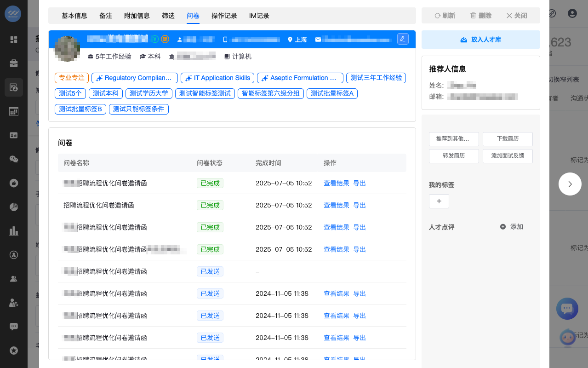Viewport: 588px width, 368px height.
Task: Click the thumbs-up icon in left sidebar
Action: tap(14, 183)
